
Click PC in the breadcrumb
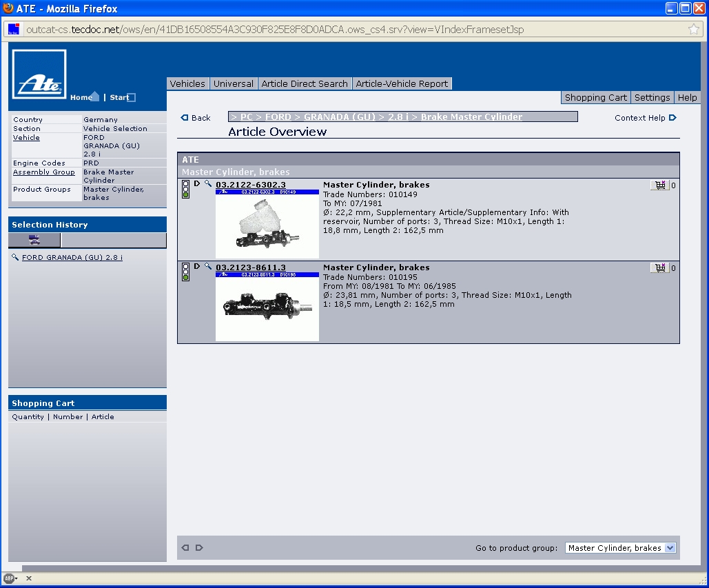(247, 116)
